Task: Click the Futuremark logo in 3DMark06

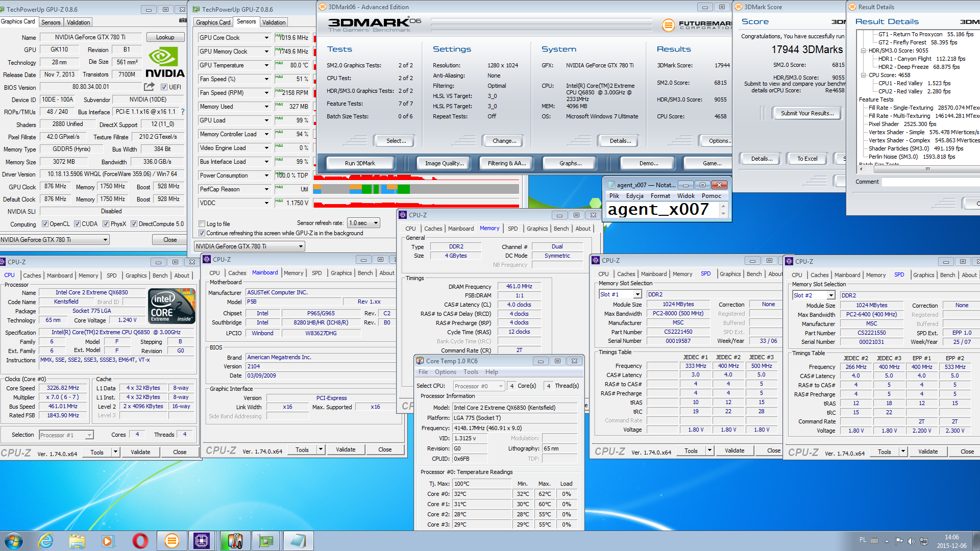Action: pos(697,24)
